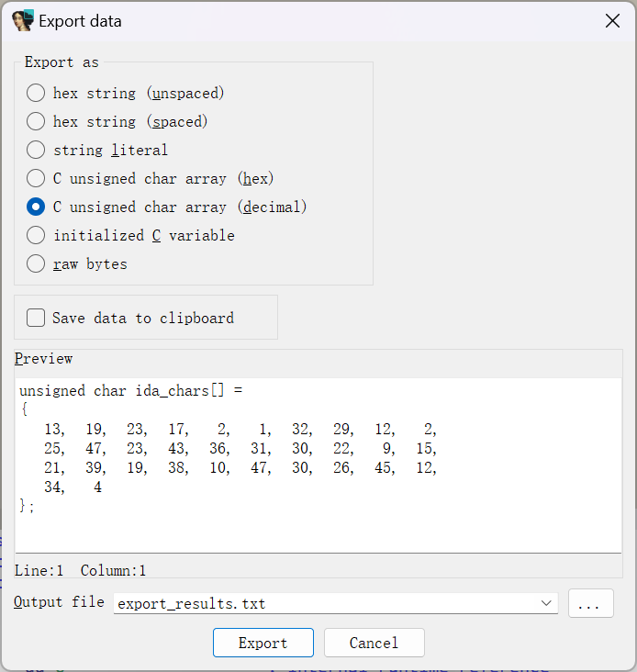Select C unsigned char array (decimal)
637x672 pixels.
coord(36,207)
